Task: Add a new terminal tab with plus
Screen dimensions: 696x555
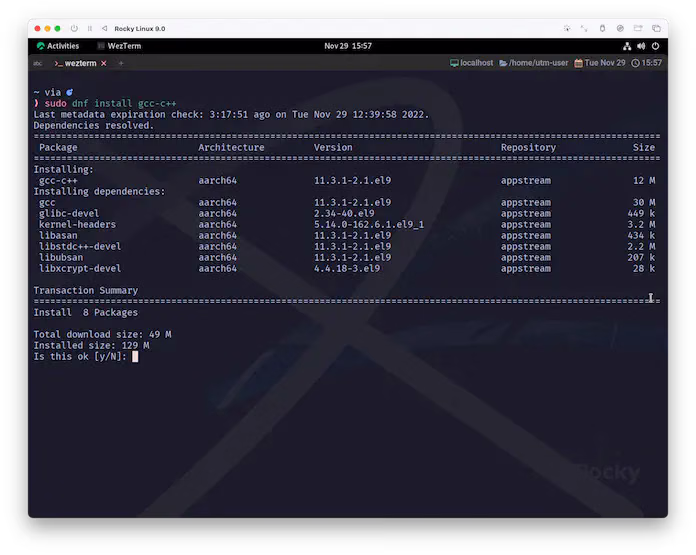Action: pyautogui.click(x=121, y=63)
